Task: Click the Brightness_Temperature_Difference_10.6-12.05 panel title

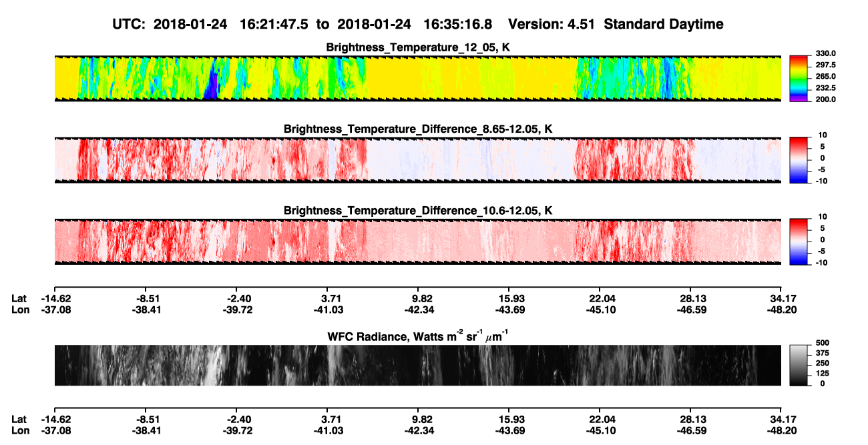Action: point(418,211)
